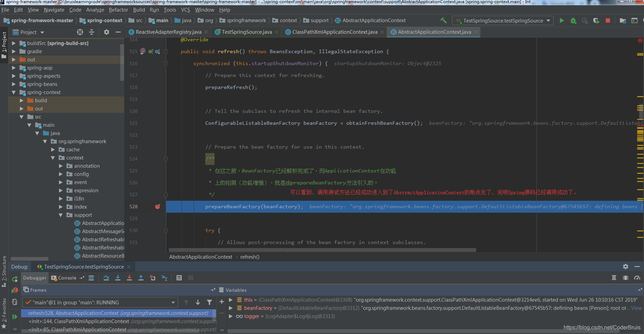Expand the beanFactory variable node
Viewport: 644px width, 334px height.
click(231, 308)
